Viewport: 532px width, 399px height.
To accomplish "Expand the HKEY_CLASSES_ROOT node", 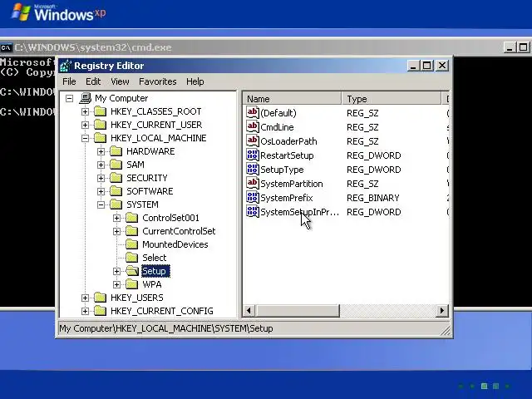I will pyautogui.click(x=85, y=111).
